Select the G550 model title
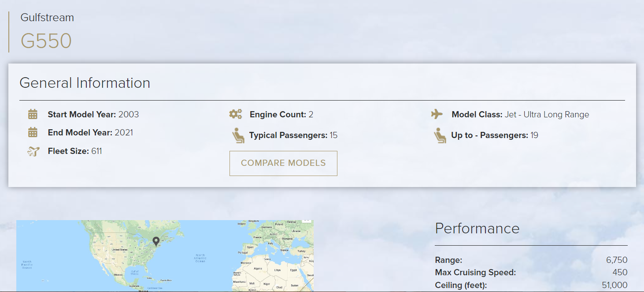The height and width of the screenshot is (292, 644). (x=46, y=41)
